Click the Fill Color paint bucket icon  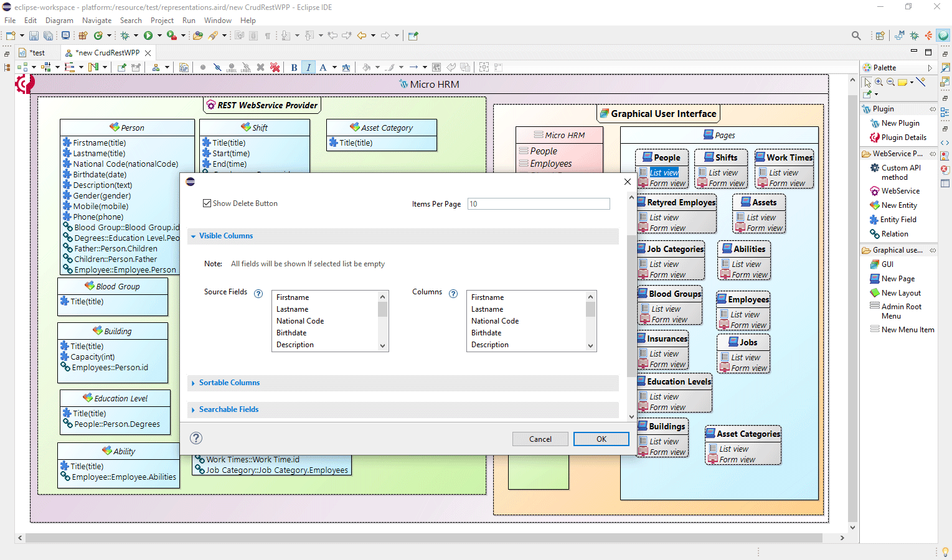pyautogui.click(x=366, y=67)
